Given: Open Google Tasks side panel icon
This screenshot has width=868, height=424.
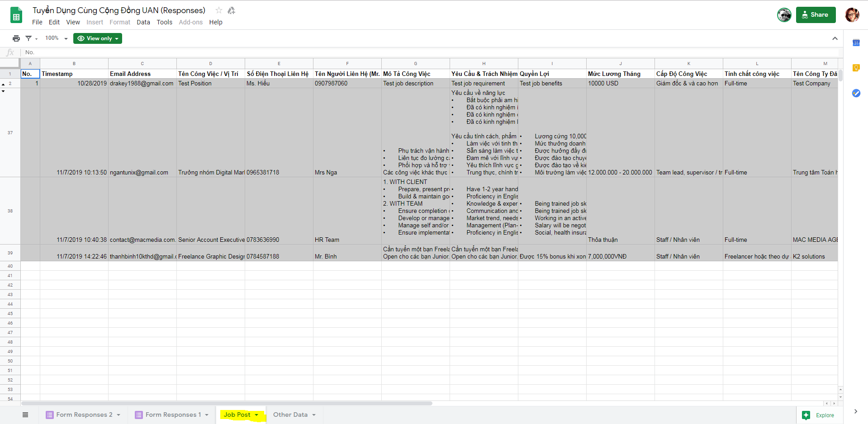Looking at the screenshot, I should click(856, 93).
